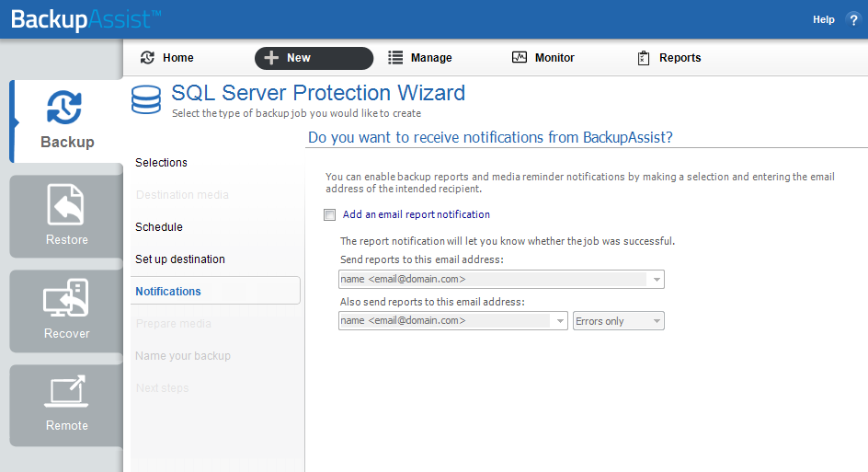Go to the Home tab label
Image resolution: width=868 pixels, height=472 pixels.
point(177,58)
